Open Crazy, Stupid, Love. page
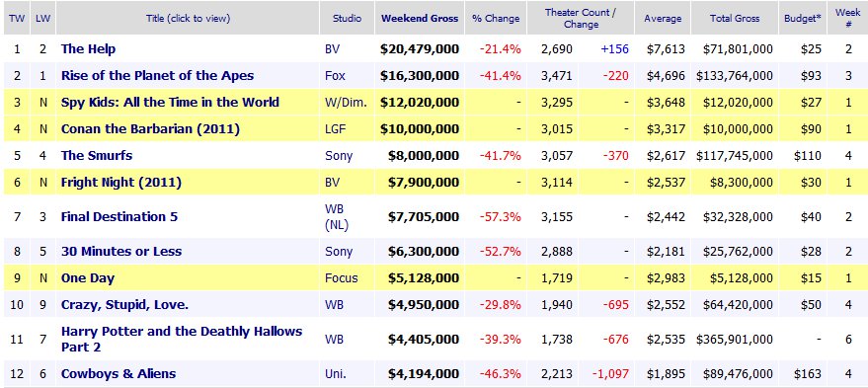The height and width of the screenshot is (388, 868). [x=124, y=304]
